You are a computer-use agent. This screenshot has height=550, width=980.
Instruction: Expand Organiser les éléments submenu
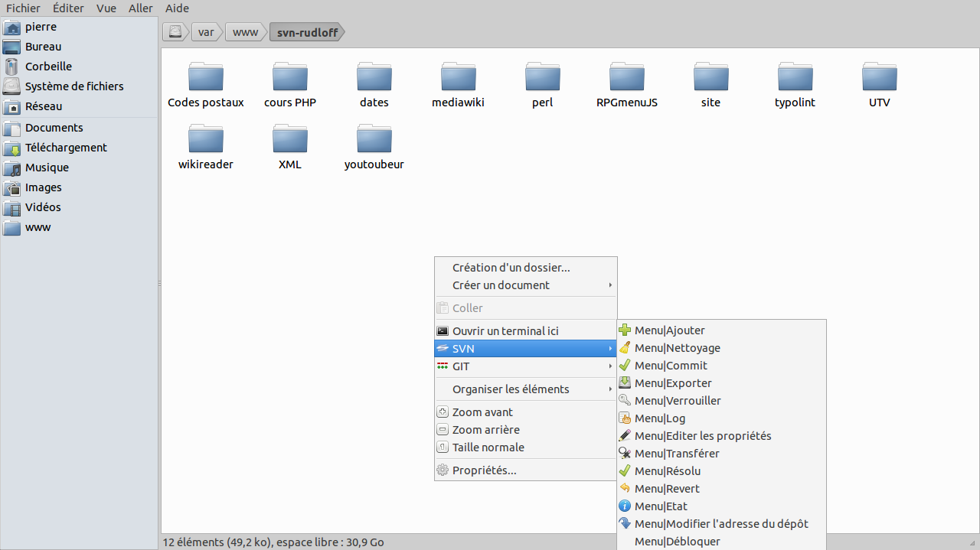pyautogui.click(x=525, y=389)
